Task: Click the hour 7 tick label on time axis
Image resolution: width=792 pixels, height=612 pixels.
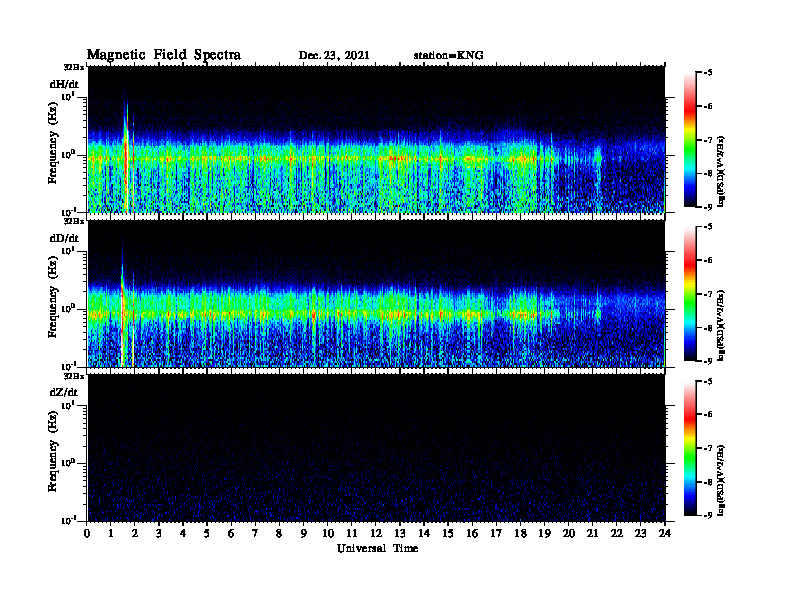Action: point(255,533)
